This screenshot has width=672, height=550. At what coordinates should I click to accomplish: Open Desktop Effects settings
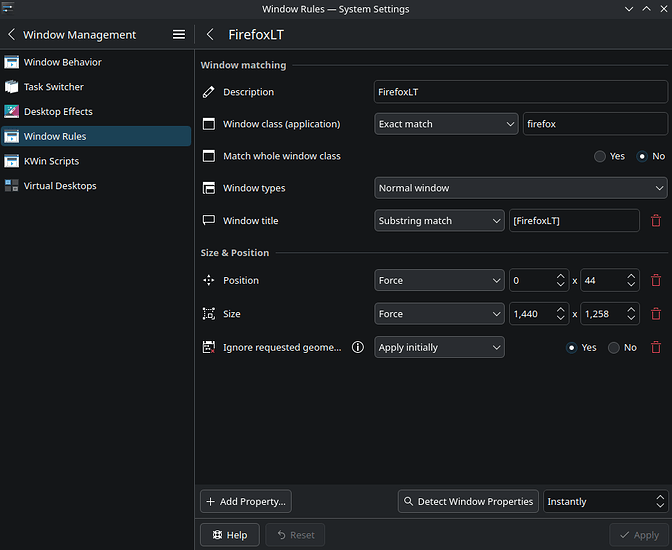pos(96,111)
